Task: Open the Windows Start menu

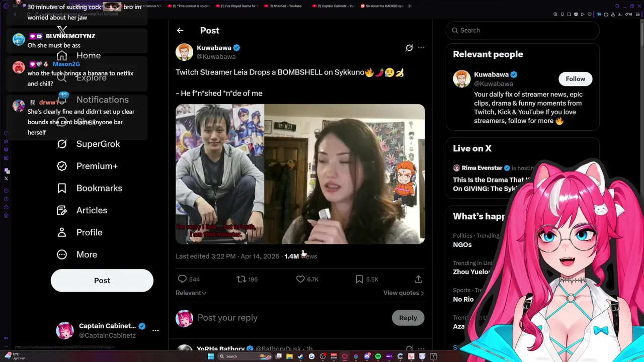Action: coord(211,356)
